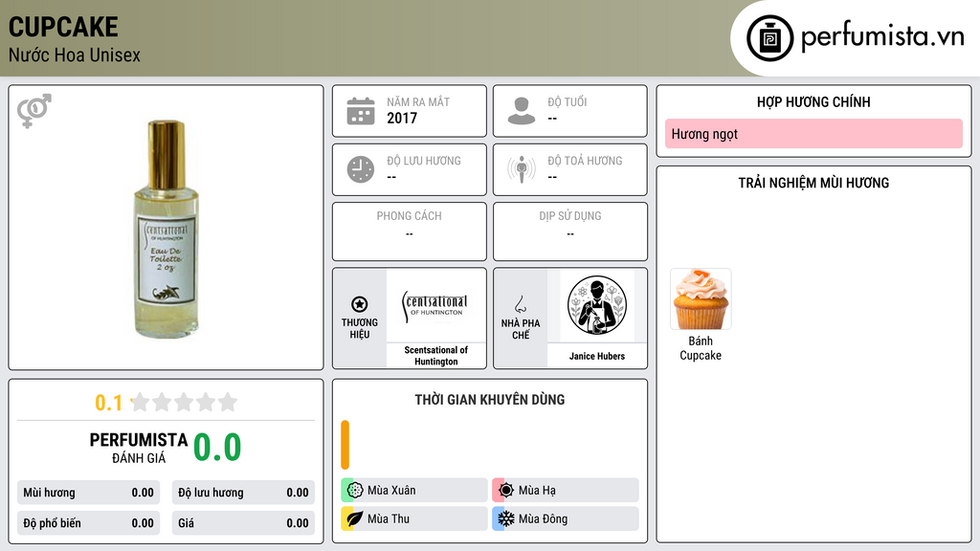Select the Mùa Đông season label
This screenshot has width=980, height=551.
[x=543, y=518]
